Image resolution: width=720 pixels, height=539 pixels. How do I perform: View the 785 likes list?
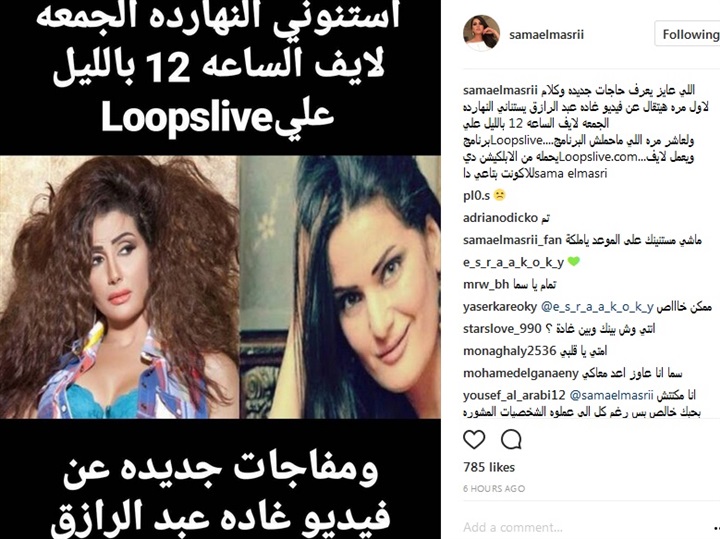489,467
